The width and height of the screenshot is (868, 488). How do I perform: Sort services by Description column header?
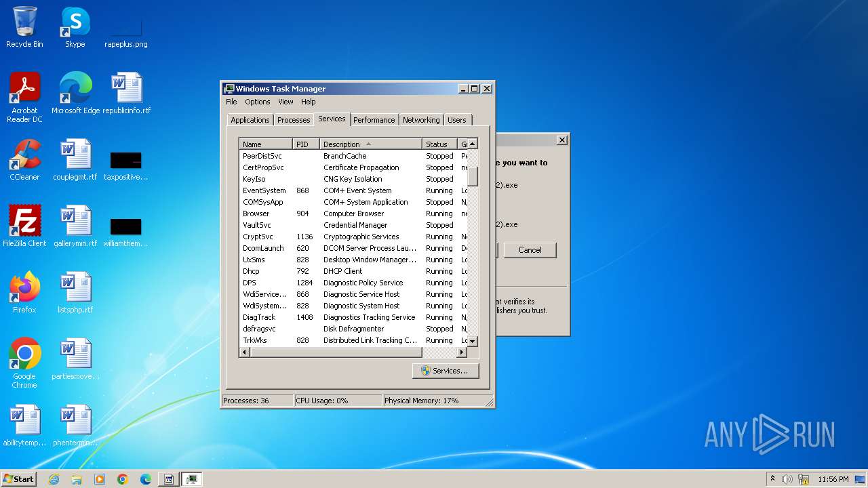point(370,144)
